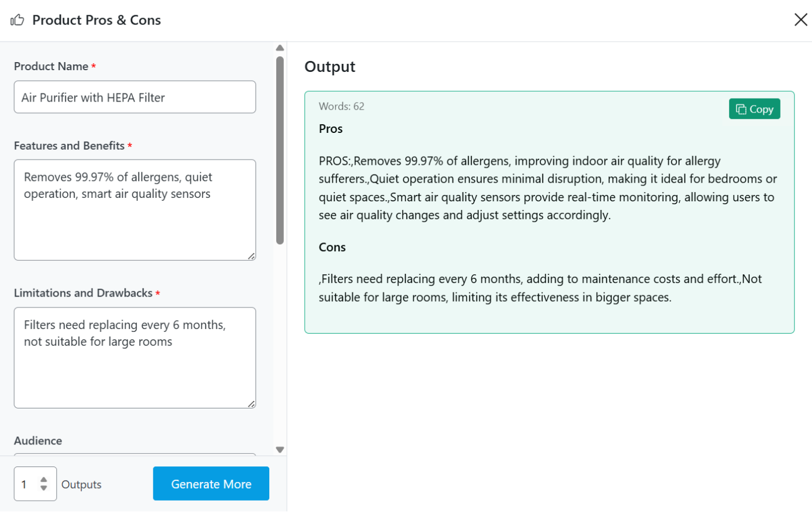Click the Pros paragraph in the output
Screen dimensions: 812x532
point(547,188)
